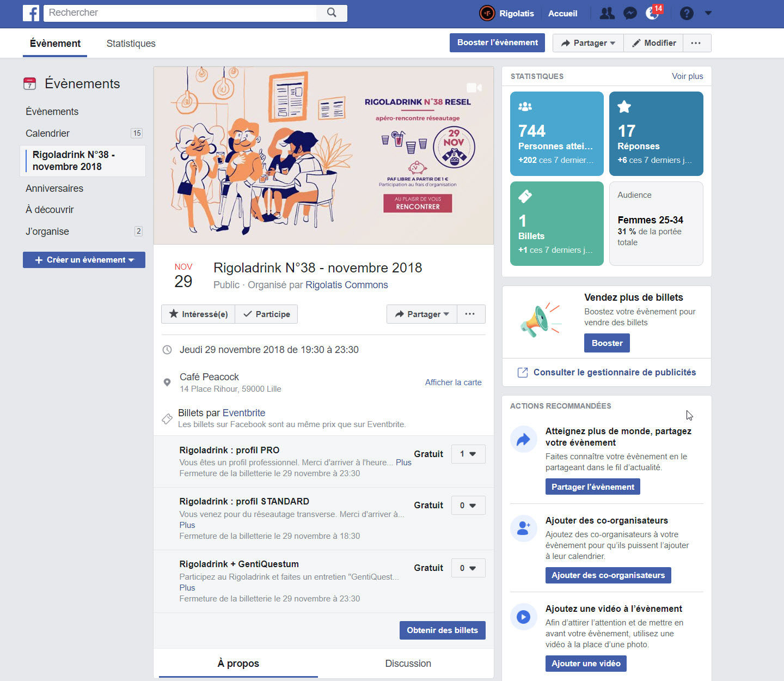Open the help question mark icon

click(x=687, y=13)
